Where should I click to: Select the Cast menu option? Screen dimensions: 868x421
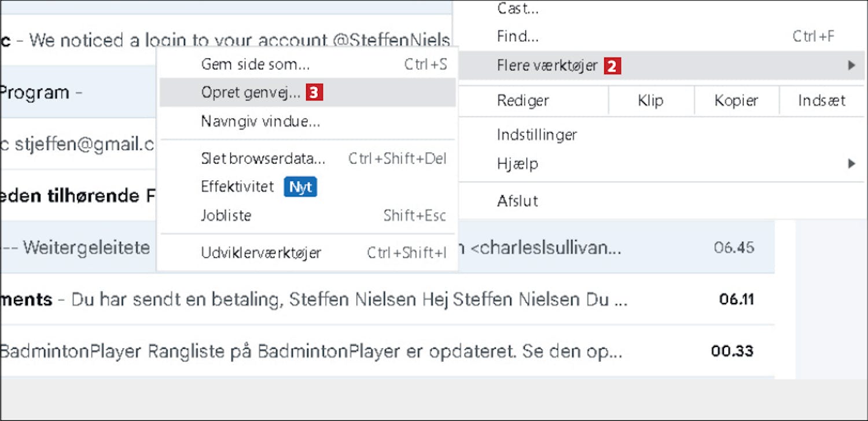point(517,9)
